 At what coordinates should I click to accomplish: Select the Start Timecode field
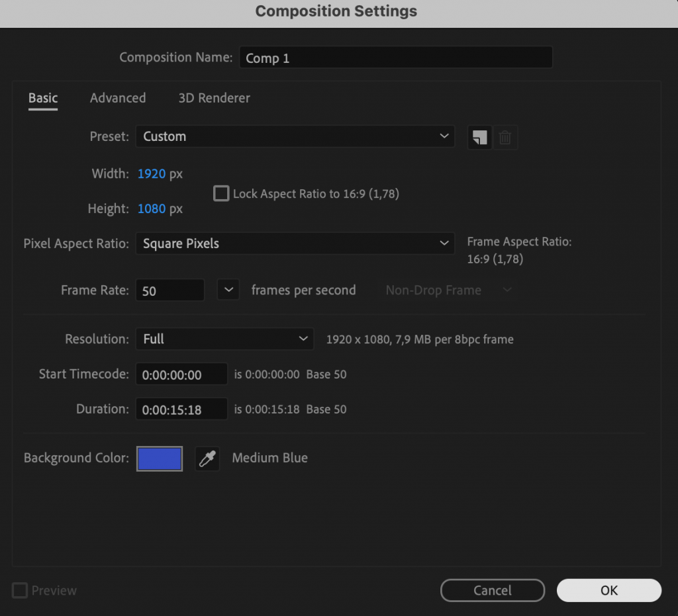181,374
